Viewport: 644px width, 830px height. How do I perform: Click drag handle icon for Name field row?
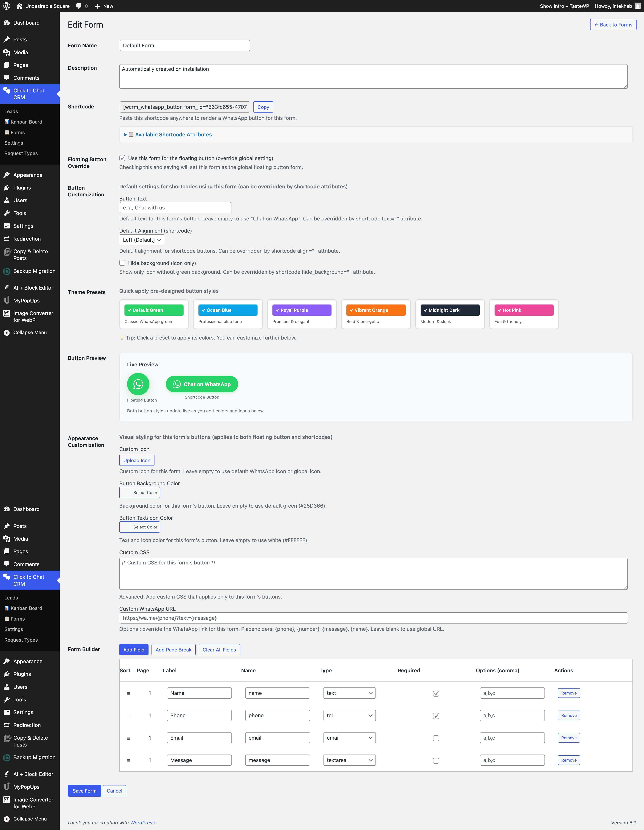click(128, 694)
